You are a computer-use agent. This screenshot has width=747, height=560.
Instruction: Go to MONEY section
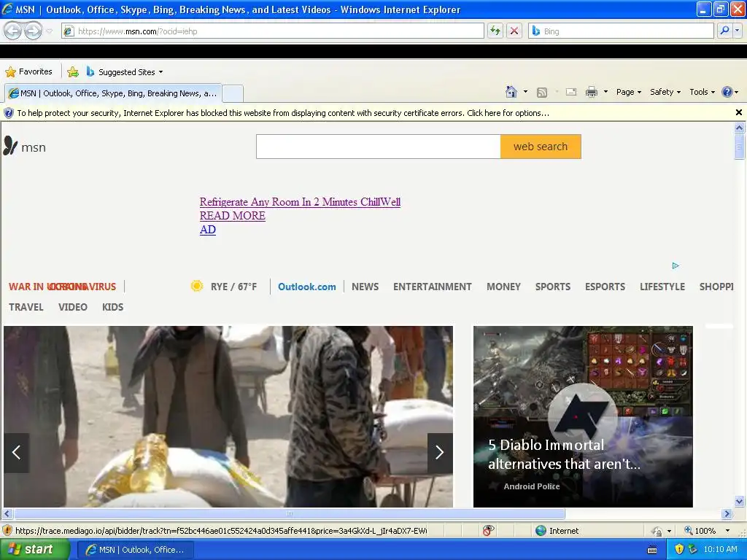(503, 287)
